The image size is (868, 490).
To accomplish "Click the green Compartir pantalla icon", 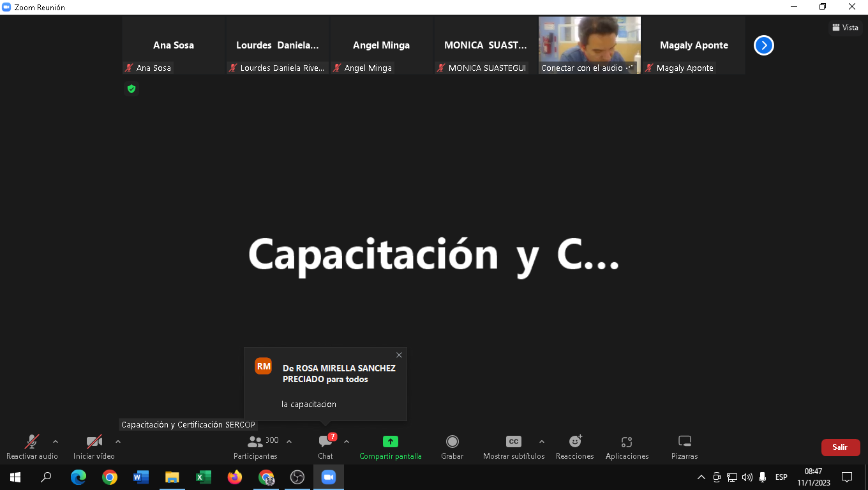I will click(390, 442).
